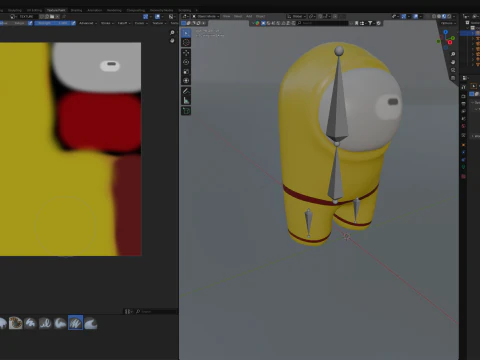Click the zoom magnifier in the image editor
The width and height of the screenshot is (480, 360).
pos(172,32)
